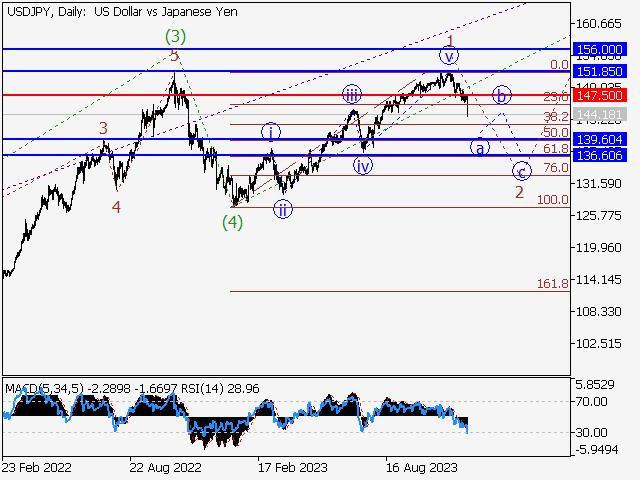Click the MACD(5,34,5) indicator label
The height and width of the screenshot is (480, 640).
point(44,388)
